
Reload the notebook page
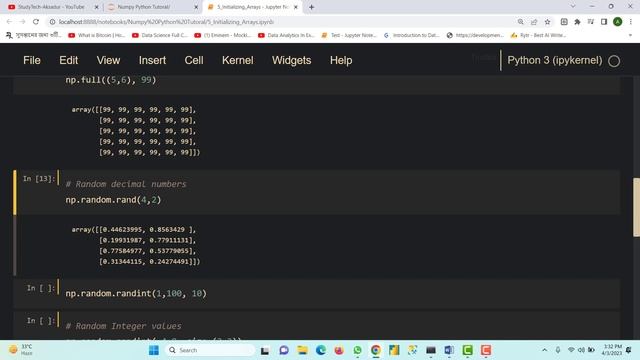point(36,22)
